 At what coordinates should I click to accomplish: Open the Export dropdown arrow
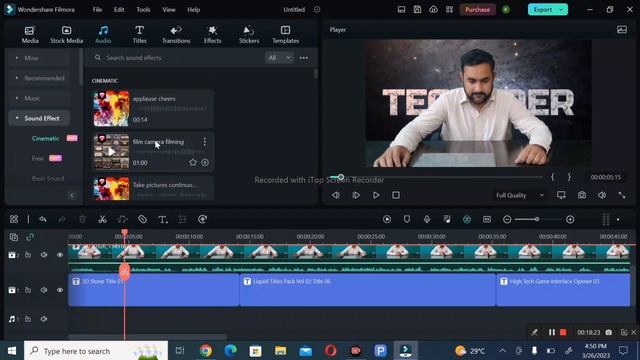click(x=562, y=9)
